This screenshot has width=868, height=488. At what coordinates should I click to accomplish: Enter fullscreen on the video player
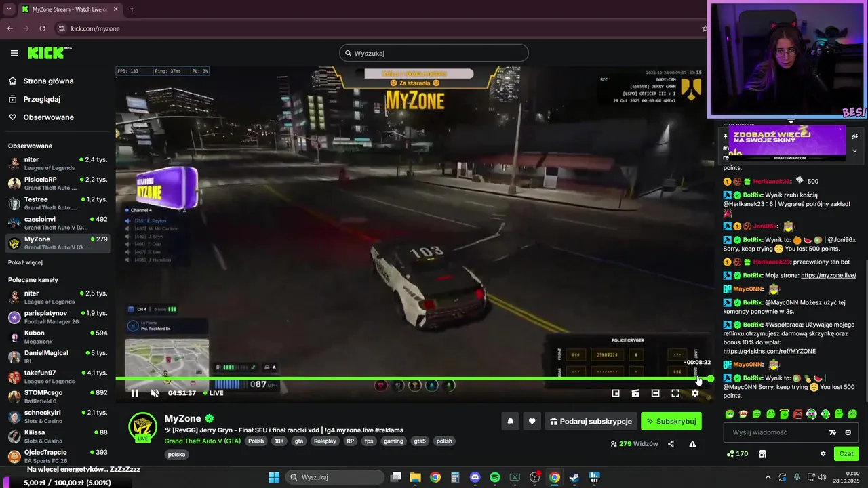pos(675,393)
